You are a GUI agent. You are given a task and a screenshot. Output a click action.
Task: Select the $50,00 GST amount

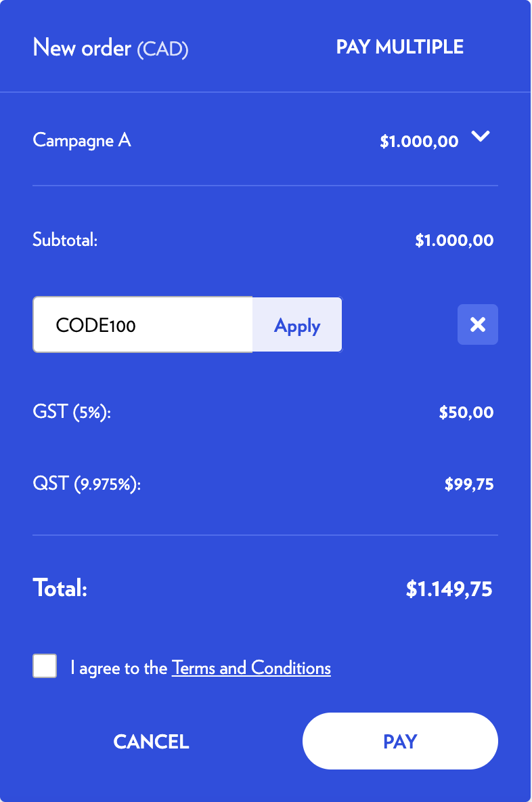[x=466, y=412]
